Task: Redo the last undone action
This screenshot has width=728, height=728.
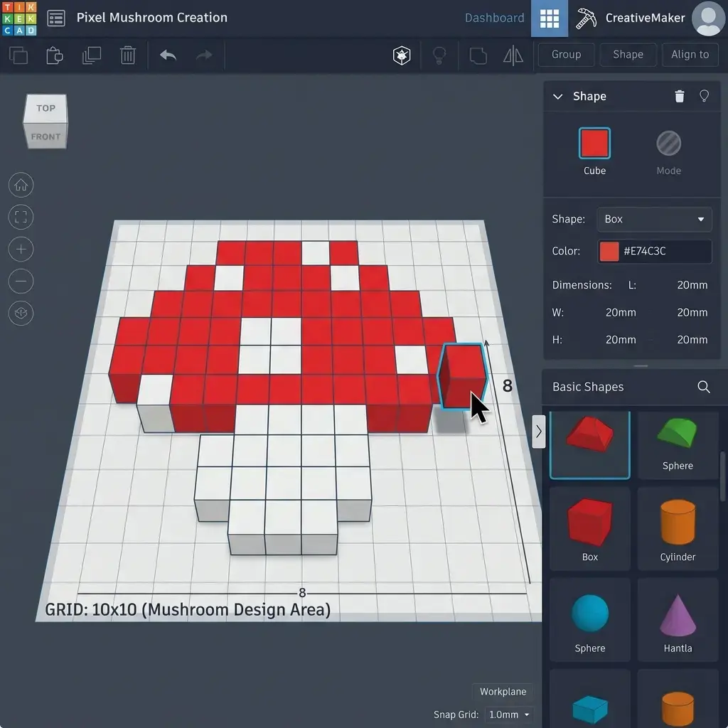Action: pos(204,55)
